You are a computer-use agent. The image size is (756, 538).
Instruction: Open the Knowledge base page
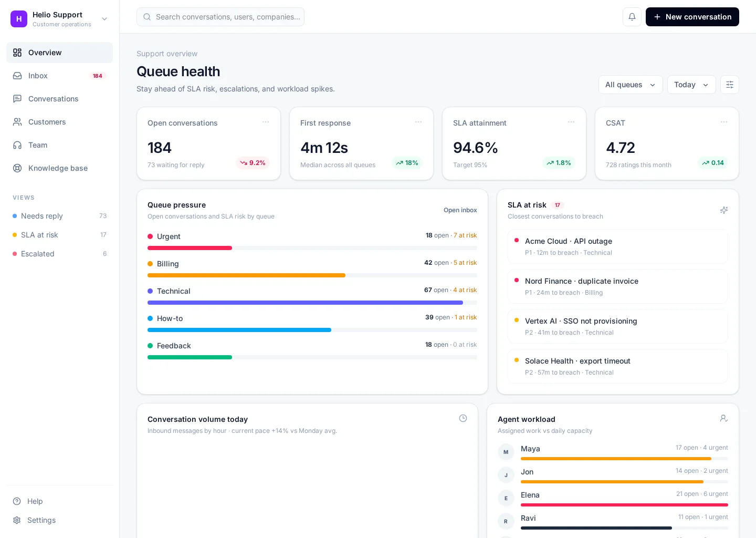coord(59,168)
